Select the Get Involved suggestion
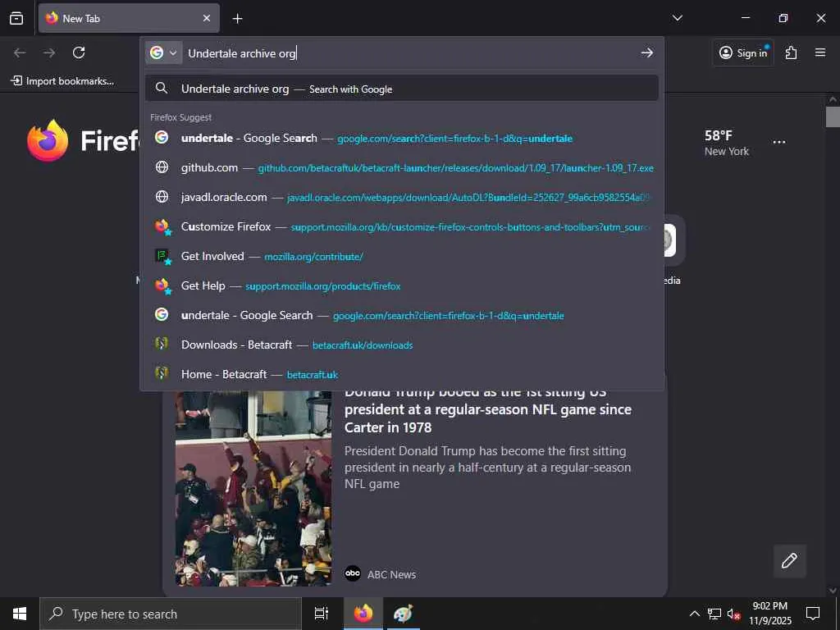 coord(401,256)
